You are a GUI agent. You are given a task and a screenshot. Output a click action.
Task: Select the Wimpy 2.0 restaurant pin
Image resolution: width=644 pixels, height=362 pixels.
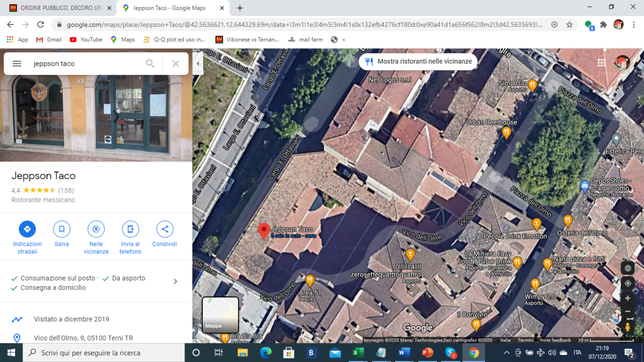[x=535, y=284]
